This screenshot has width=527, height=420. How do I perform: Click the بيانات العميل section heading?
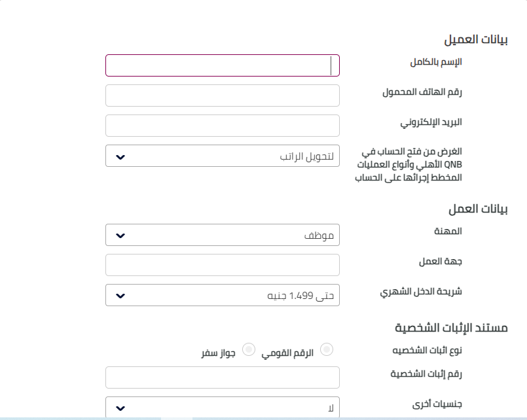tap(476, 40)
